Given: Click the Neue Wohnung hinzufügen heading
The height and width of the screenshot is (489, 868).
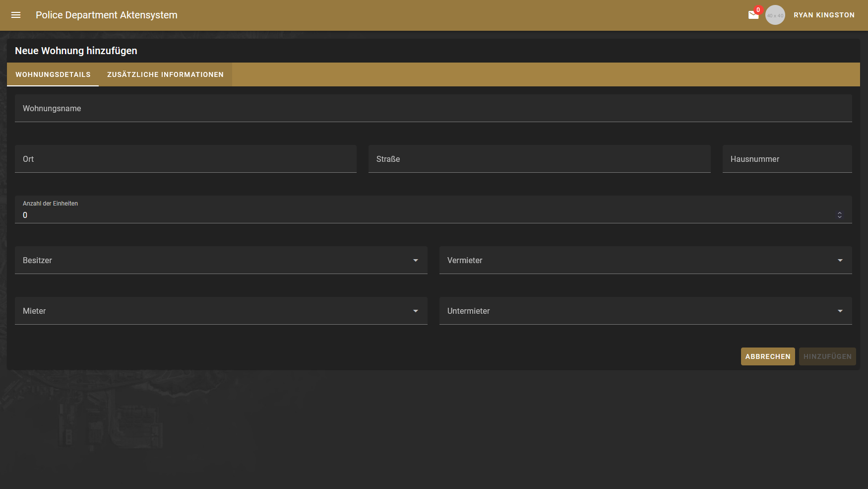Looking at the screenshot, I should (76, 51).
